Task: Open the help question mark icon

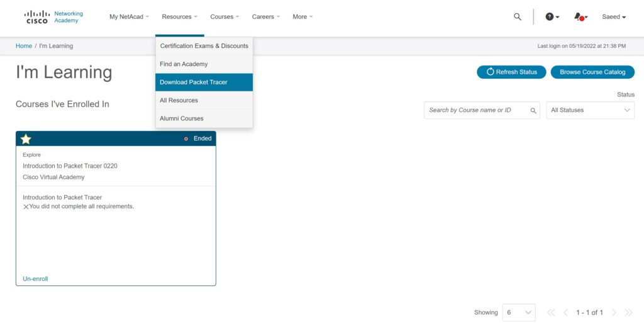Action: (x=550, y=17)
